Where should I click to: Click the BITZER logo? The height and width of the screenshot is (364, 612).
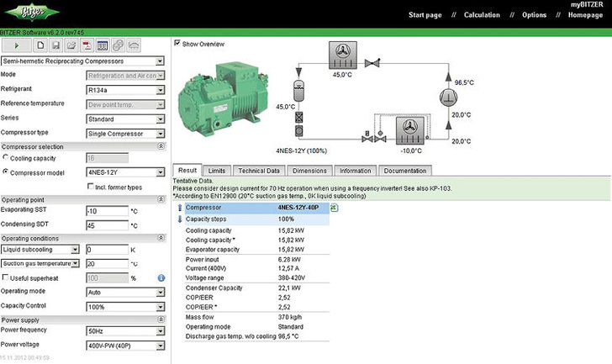click(x=32, y=13)
